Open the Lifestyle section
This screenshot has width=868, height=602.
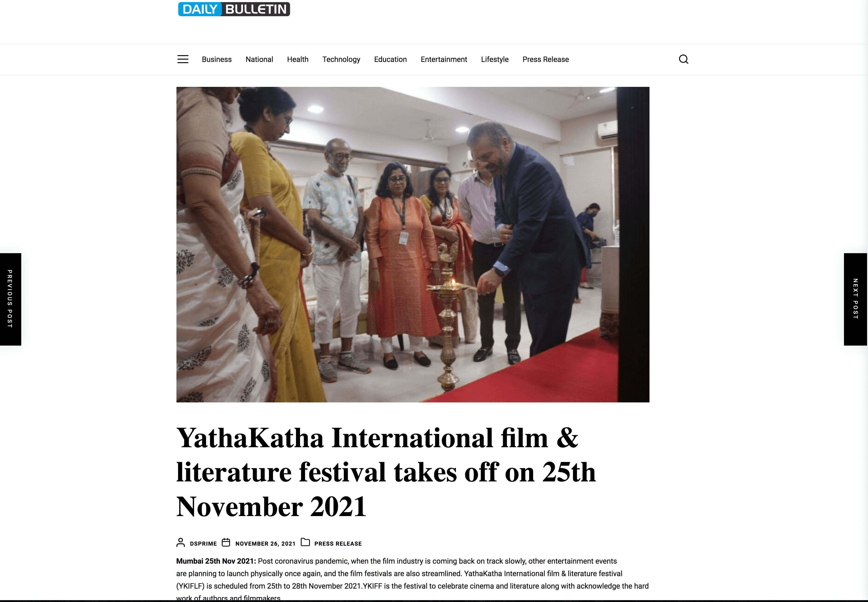pyautogui.click(x=495, y=60)
